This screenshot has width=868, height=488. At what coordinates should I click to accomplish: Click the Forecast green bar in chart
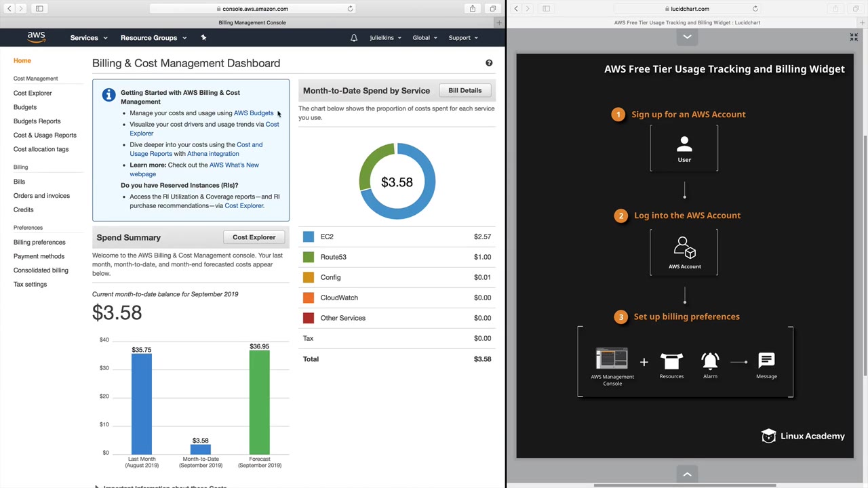pos(259,402)
